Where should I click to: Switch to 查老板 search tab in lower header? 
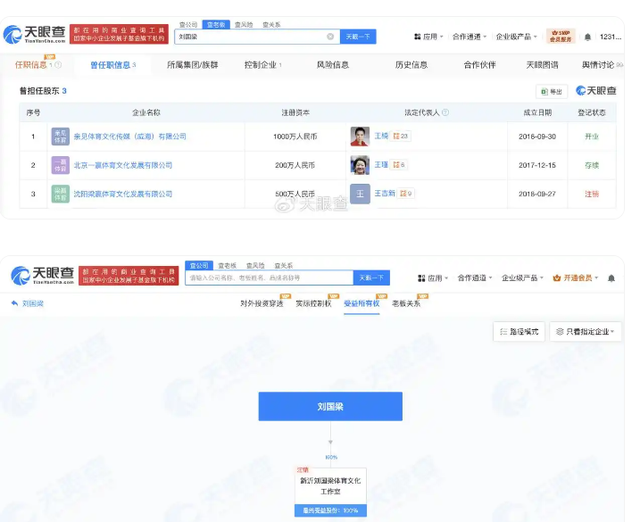coord(227,266)
